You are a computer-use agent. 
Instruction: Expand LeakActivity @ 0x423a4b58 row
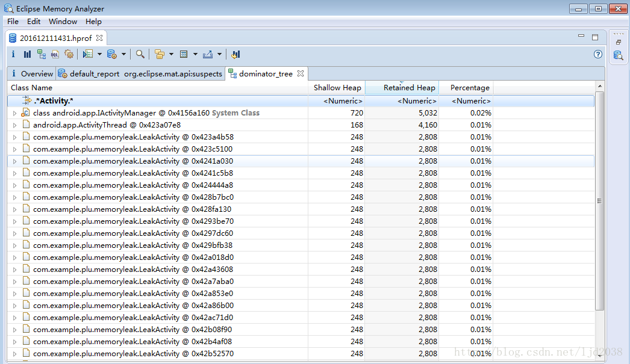tap(15, 137)
